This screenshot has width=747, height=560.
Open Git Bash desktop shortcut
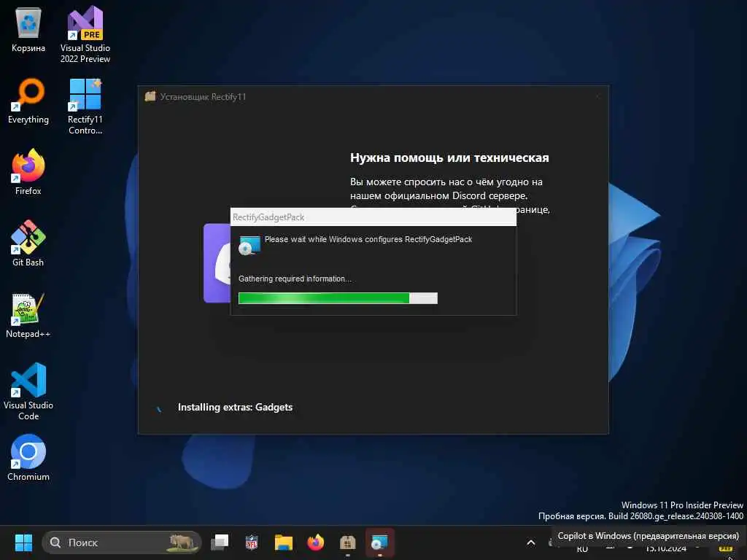coord(28,244)
